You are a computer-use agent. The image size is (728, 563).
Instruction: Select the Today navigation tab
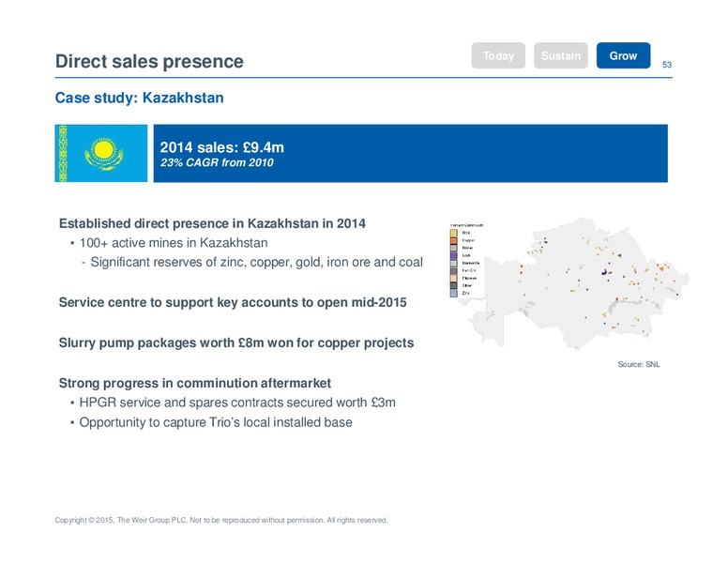[498, 55]
